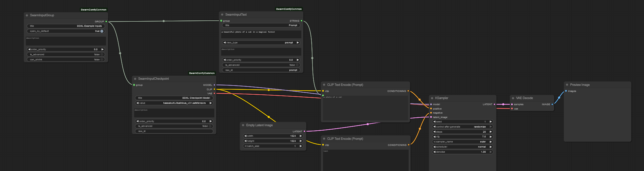Click the title field 'SDXL Example Inputs'
This screenshot has height=171, width=644.
click(x=66, y=26)
